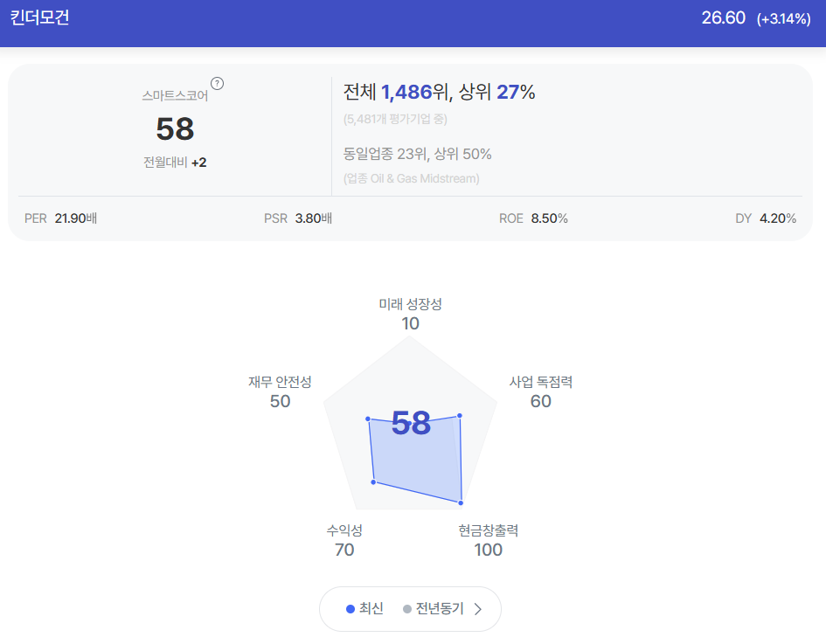Click the 수익성 score 70
This screenshot has height=644, width=826.
pyautogui.click(x=344, y=550)
